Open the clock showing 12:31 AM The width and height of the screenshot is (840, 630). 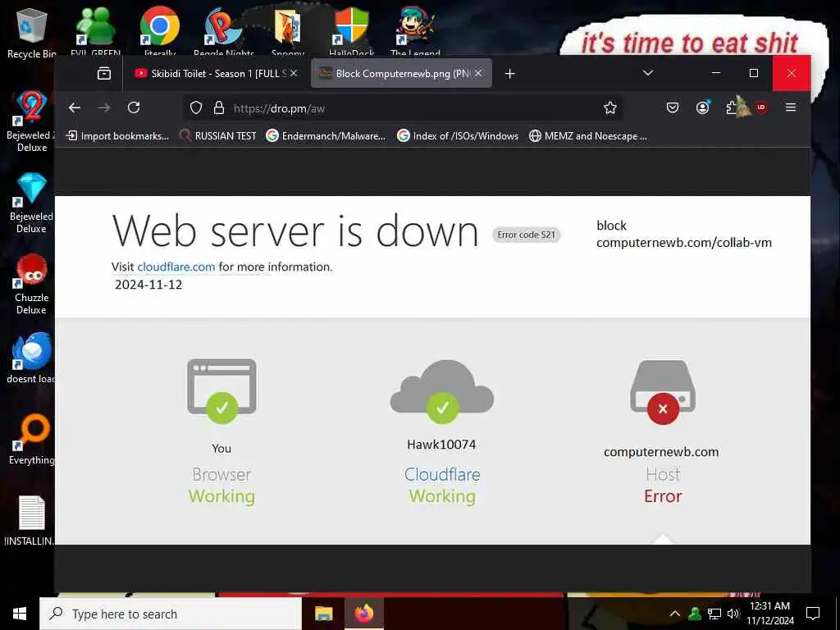coord(769,614)
